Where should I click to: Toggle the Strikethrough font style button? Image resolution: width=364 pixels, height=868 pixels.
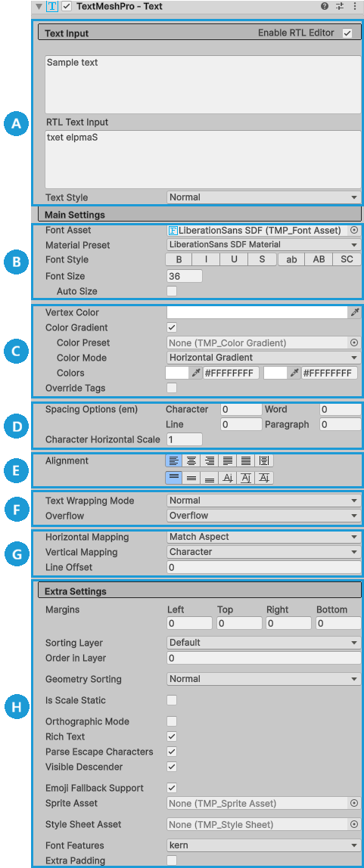262,259
